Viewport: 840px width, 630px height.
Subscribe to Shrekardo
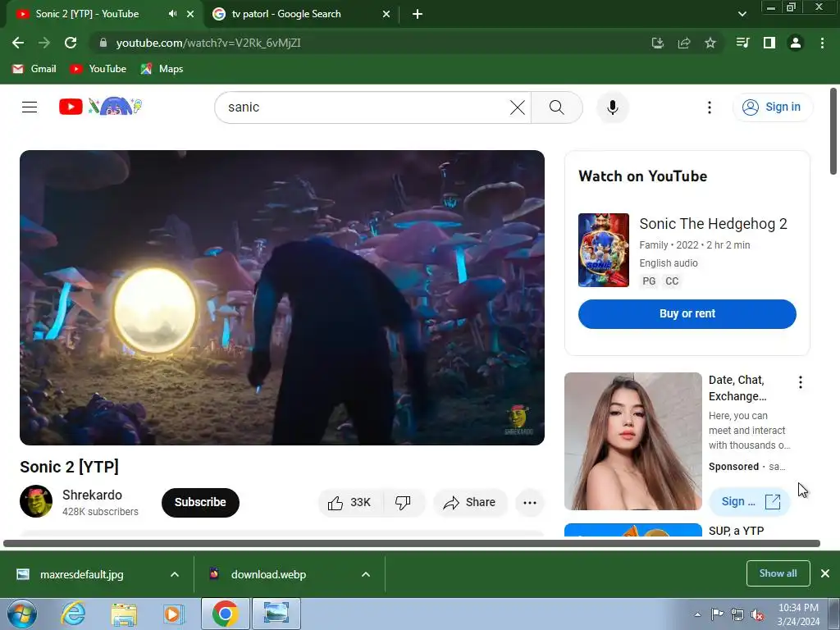click(x=200, y=503)
